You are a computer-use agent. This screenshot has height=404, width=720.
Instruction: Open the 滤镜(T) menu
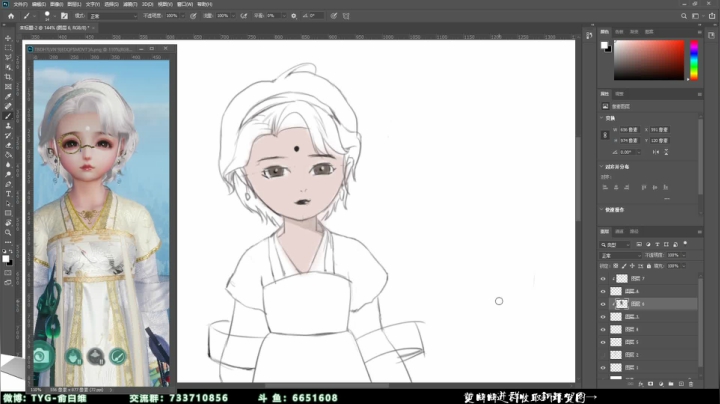[130, 4]
